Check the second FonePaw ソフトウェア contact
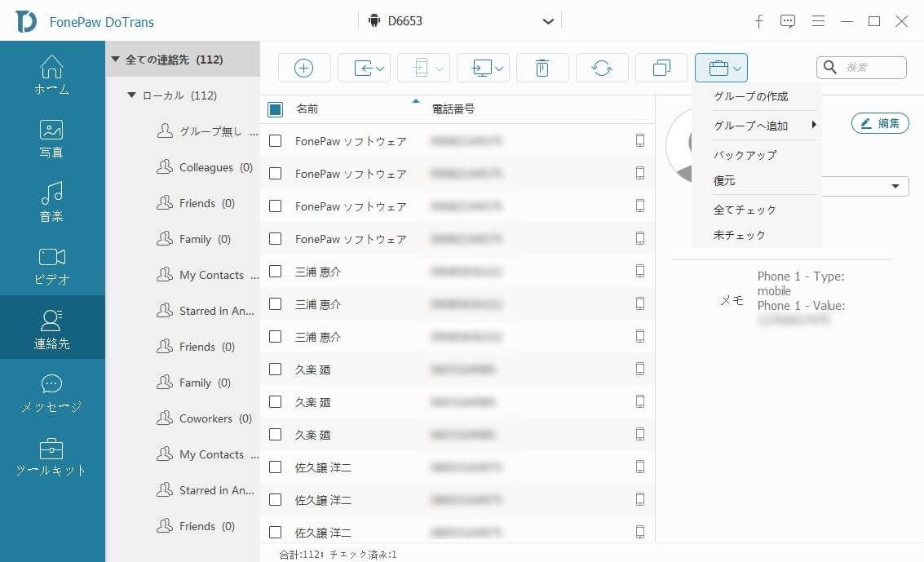 (275, 174)
